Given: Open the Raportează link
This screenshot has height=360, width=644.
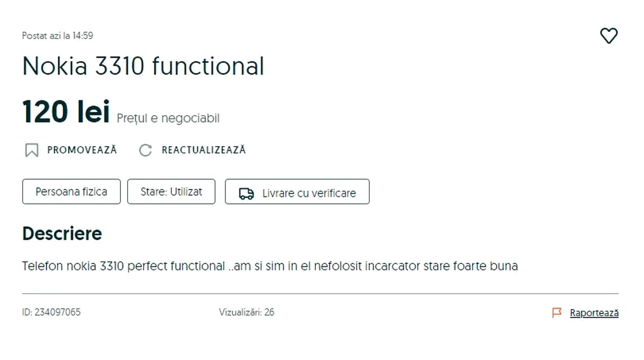Looking at the screenshot, I should point(594,313).
